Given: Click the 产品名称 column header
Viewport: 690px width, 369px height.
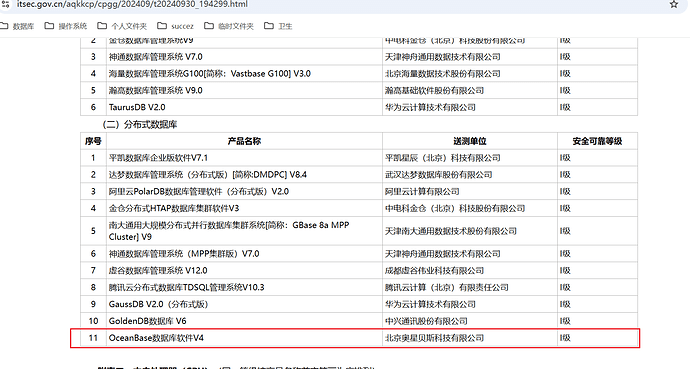Looking at the screenshot, I should 244,141.
